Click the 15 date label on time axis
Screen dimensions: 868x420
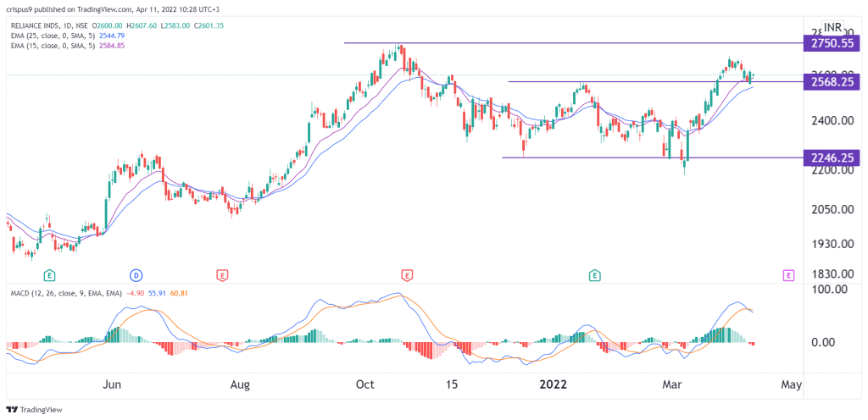click(453, 384)
